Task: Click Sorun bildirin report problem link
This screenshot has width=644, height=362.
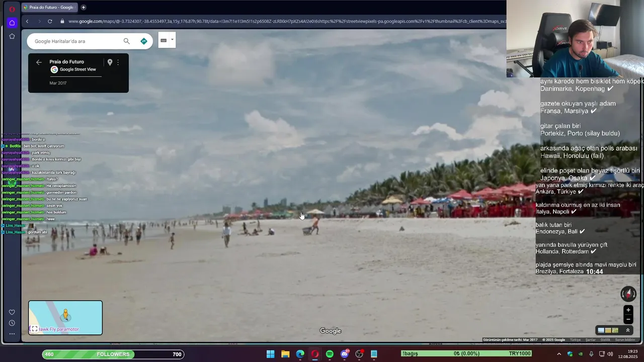Action: tap(625, 340)
